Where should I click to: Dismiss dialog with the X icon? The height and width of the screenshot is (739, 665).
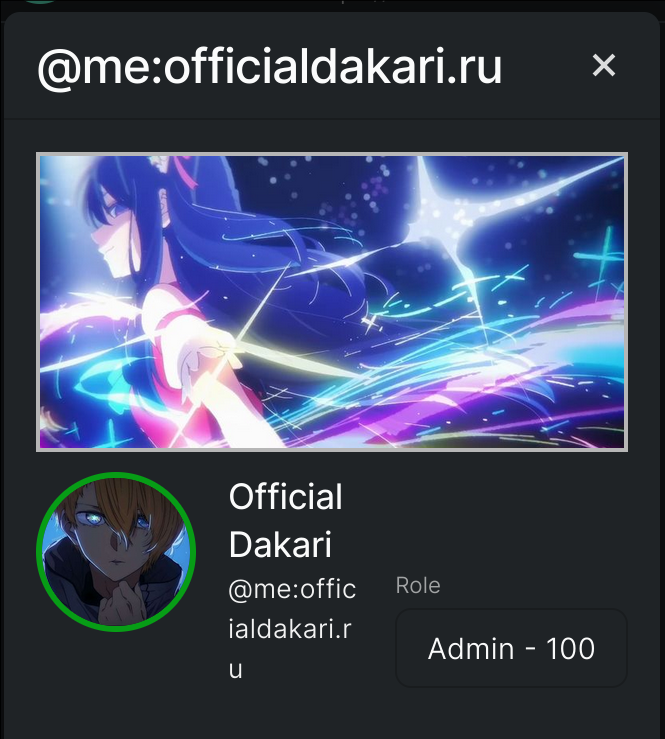pos(604,65)
